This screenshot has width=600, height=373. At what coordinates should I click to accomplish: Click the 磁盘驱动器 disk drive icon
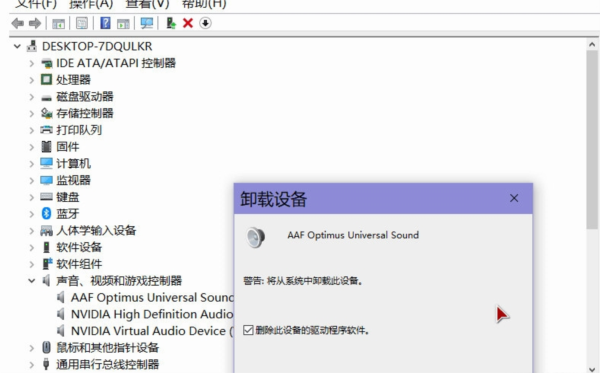(x=46, y=98)
